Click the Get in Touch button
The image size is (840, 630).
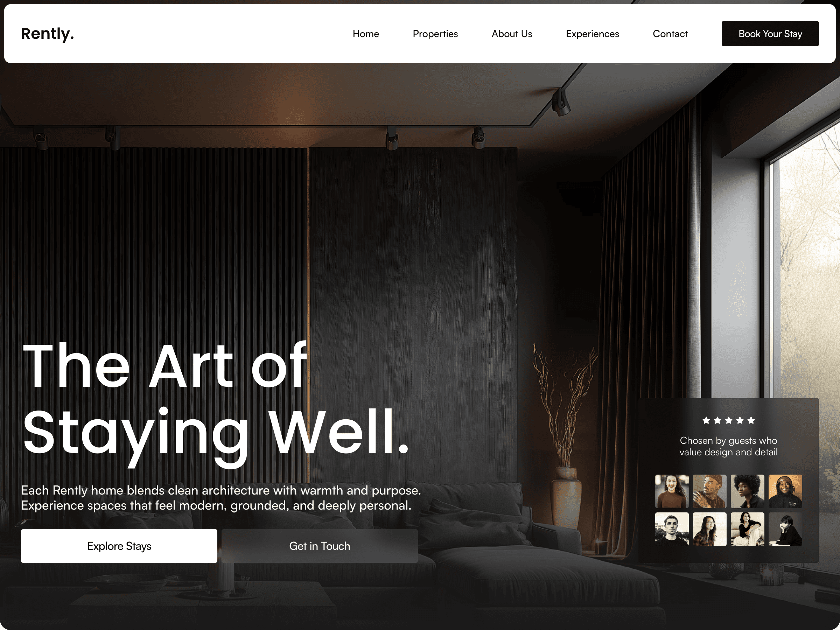320,546
